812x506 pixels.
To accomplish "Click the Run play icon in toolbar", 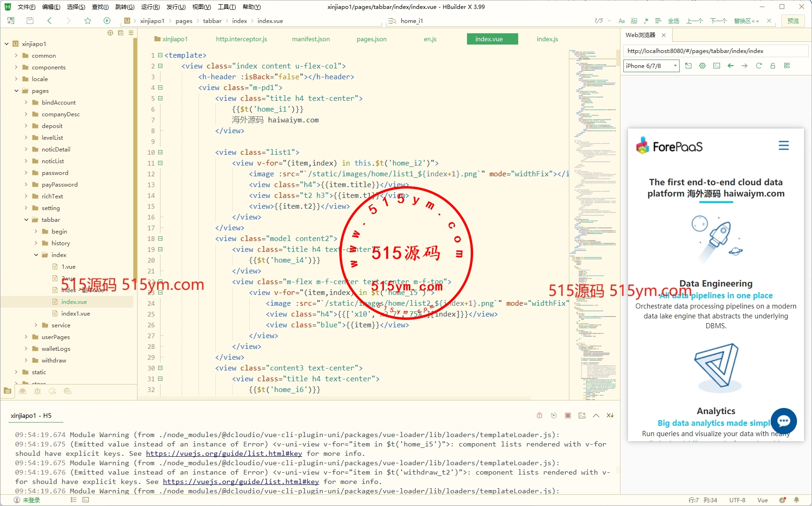I will coord(107,21).
